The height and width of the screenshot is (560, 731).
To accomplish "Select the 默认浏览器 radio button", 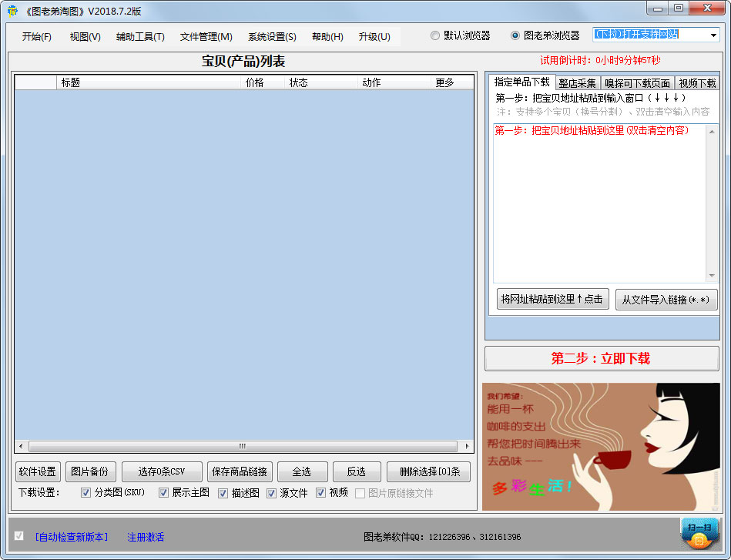I will click(435, 35).
